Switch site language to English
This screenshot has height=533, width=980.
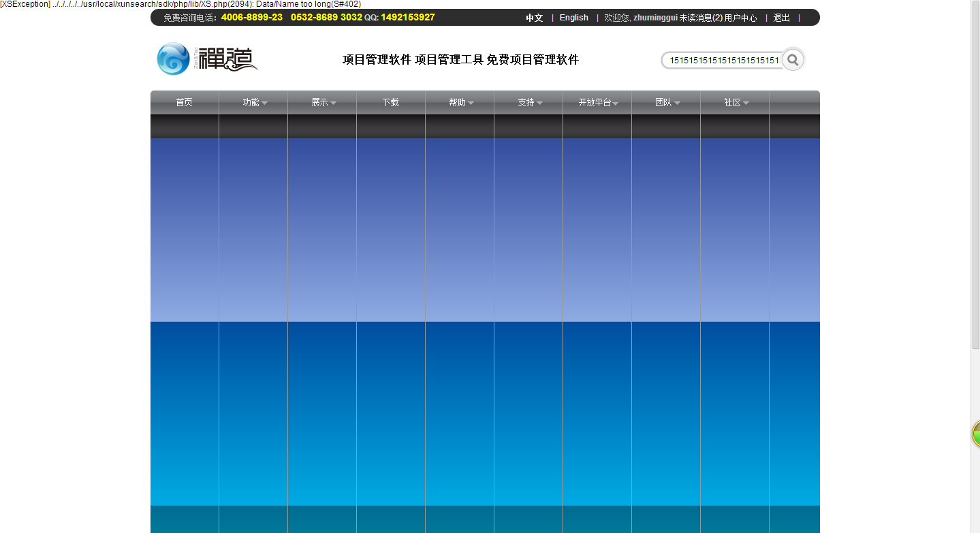pyautogui.click(x=573, y=18)
